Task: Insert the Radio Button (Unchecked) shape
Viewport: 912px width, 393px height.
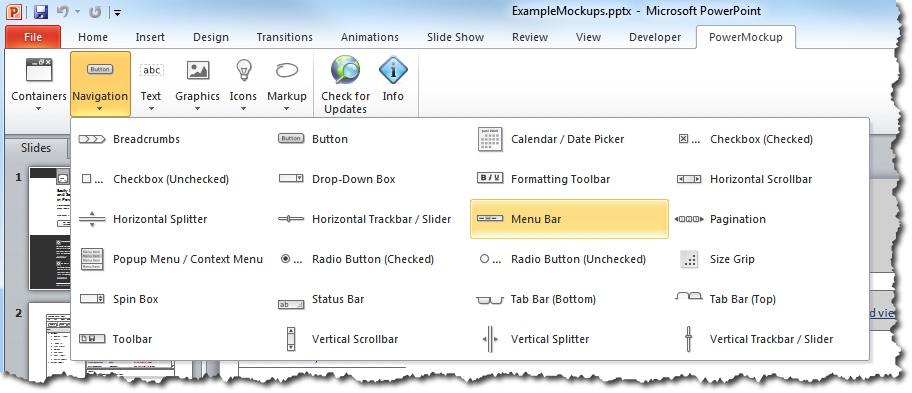Action: pyautogui.click(x=569, y=259)
